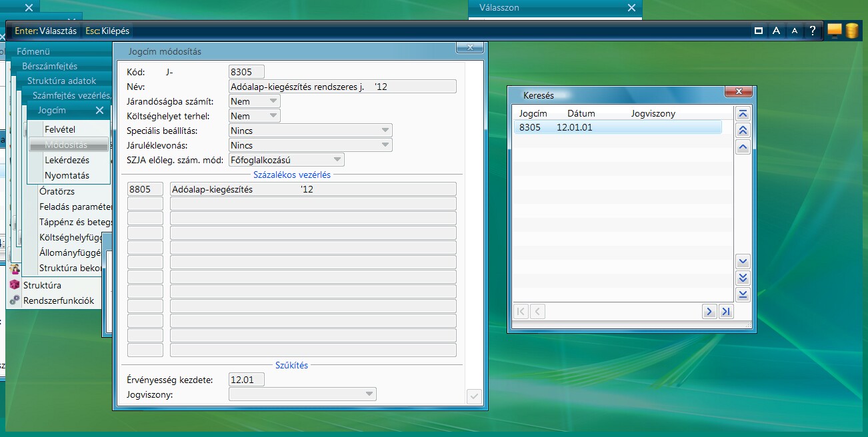Go to last column page in Keresés
This screenshot has height=437, width=868.
coord(726,311)
